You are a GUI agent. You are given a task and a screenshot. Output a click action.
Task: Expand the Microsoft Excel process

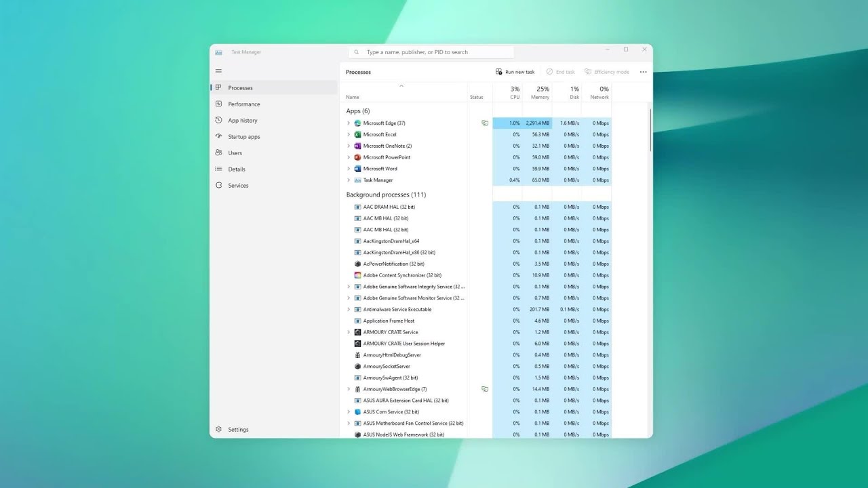[x=349, y=134]
